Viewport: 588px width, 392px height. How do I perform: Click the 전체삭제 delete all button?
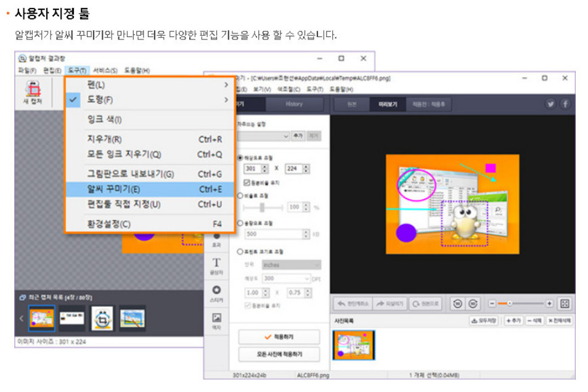[x=560, y=321]
